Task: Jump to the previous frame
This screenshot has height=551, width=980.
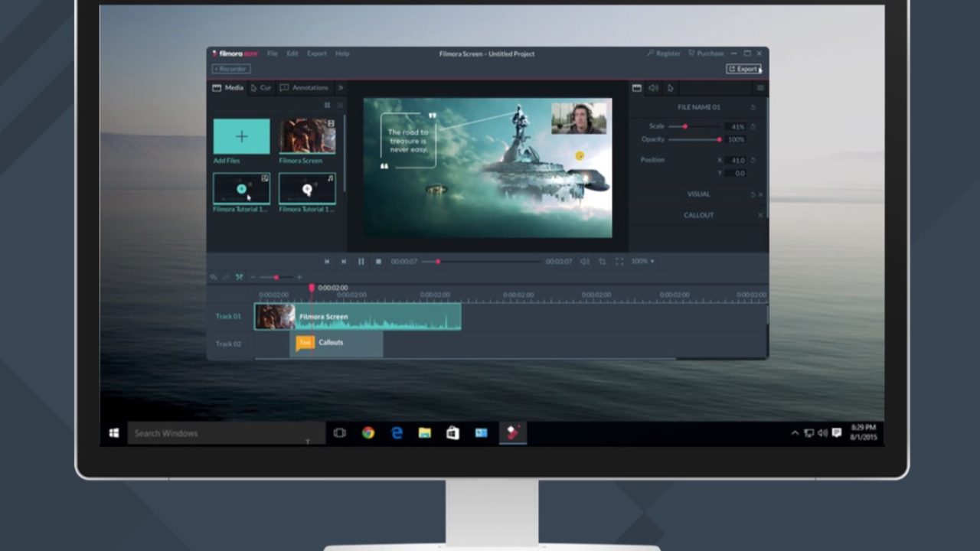Action: click(327, 262)
